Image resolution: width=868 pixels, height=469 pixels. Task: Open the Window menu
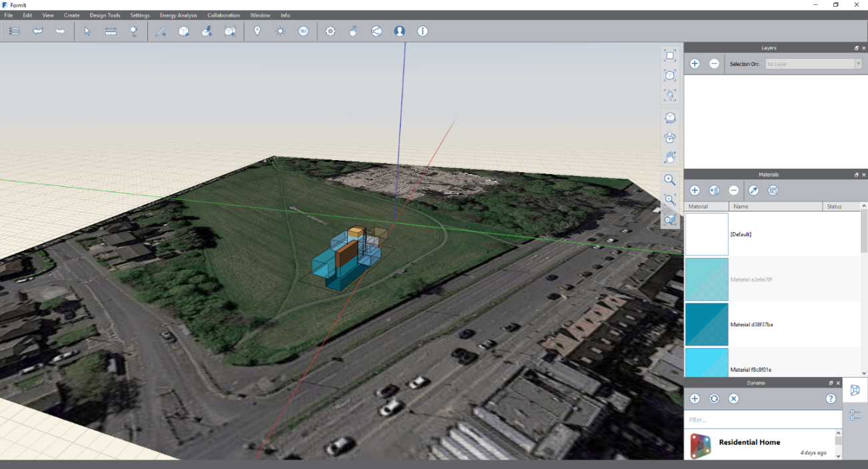[x=260, y=15]
